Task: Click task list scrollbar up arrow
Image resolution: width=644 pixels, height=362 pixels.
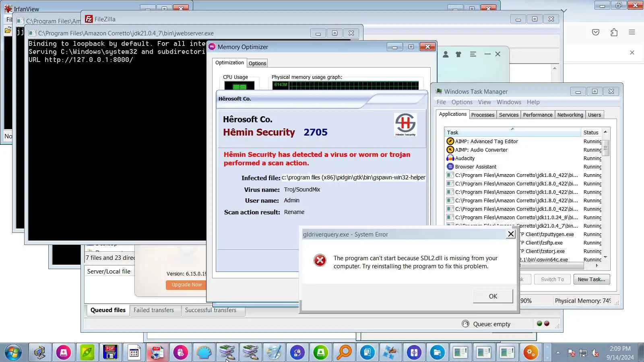Action: (x=605, y=132)
